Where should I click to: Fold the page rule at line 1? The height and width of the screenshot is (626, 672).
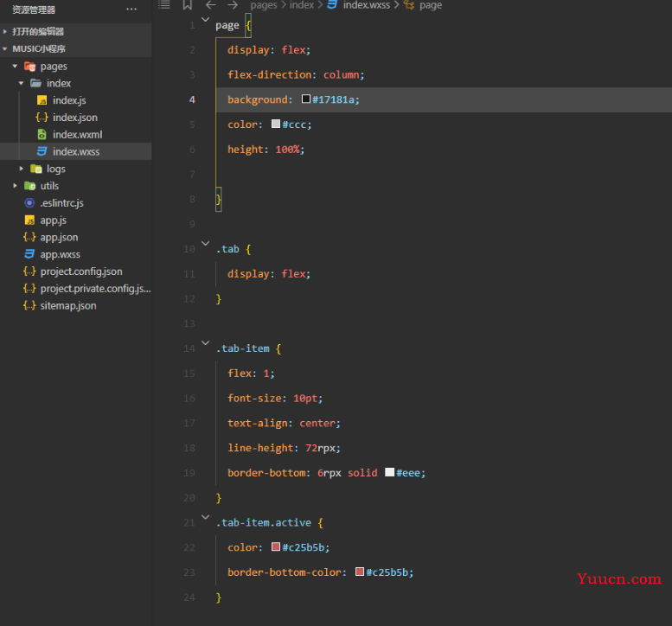(206, 20)
